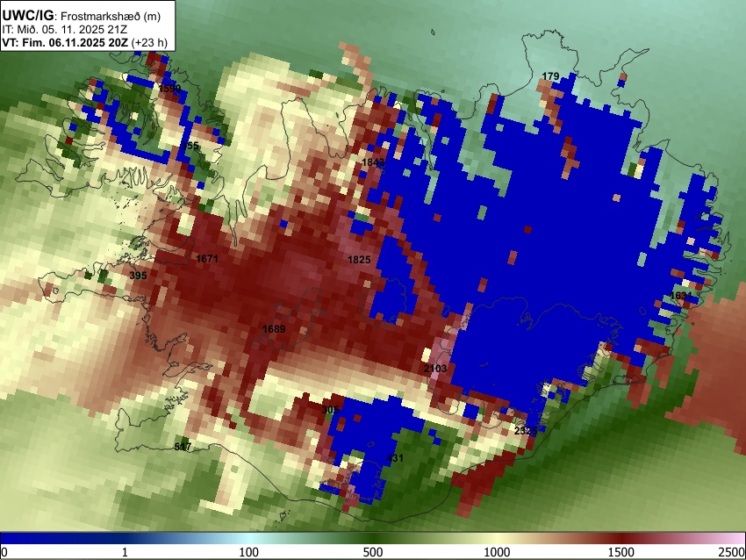Click the color scale label '2500'
The height and width of the screenshot is (560, 746).
733,552
